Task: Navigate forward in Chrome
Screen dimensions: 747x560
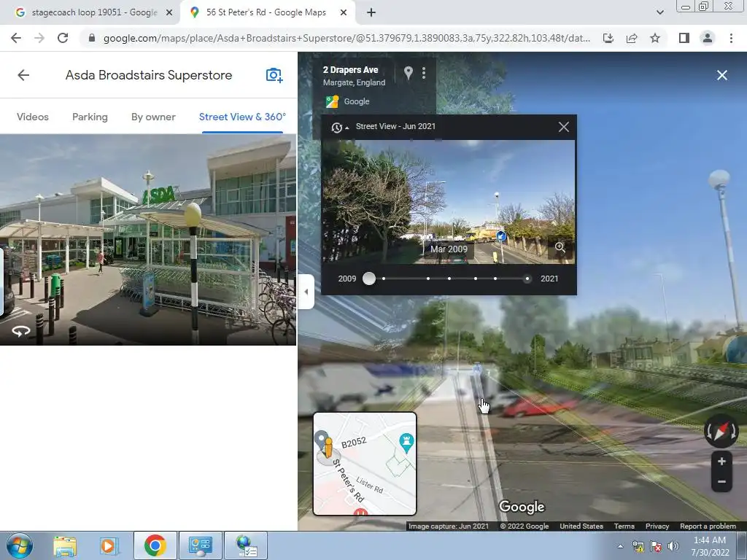Action: point(39,38)
